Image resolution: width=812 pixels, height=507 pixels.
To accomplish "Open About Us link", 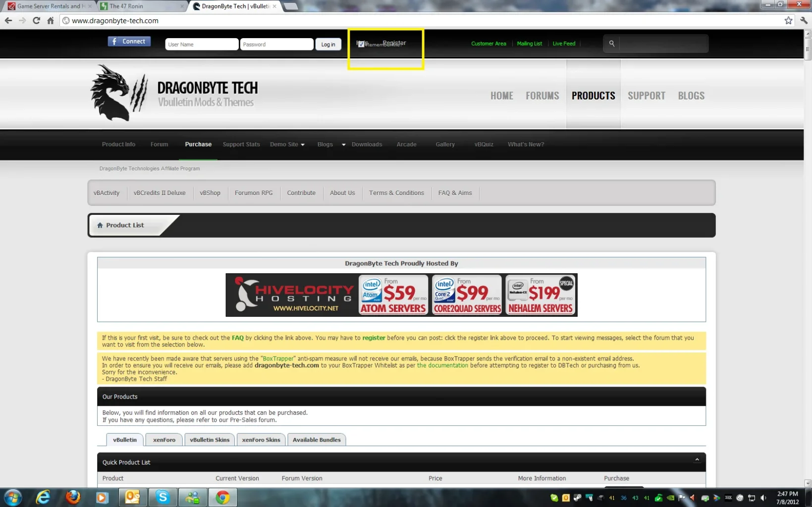I will click(x=342, y=193).
